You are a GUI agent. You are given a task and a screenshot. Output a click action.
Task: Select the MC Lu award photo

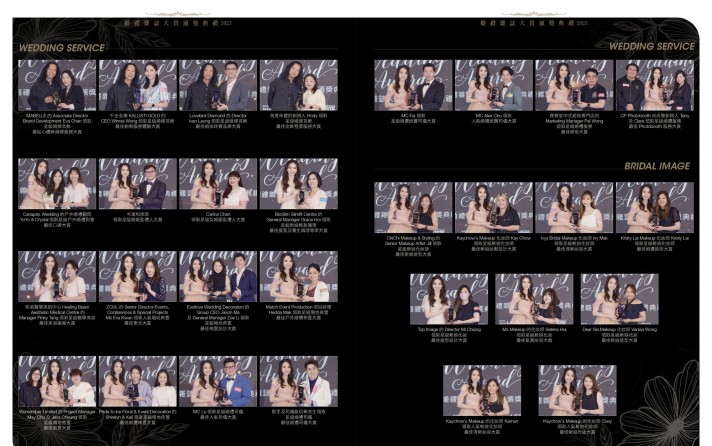coord(218,382)
